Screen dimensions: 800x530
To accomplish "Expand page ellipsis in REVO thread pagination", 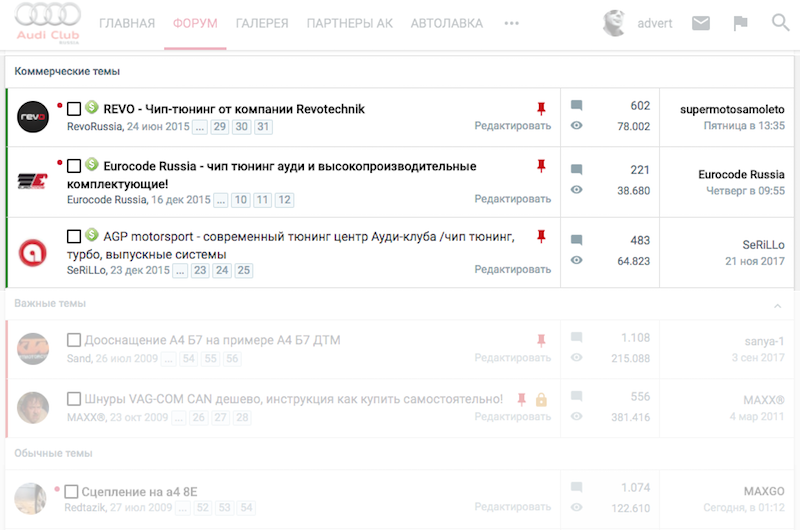I will click(199, 127).
